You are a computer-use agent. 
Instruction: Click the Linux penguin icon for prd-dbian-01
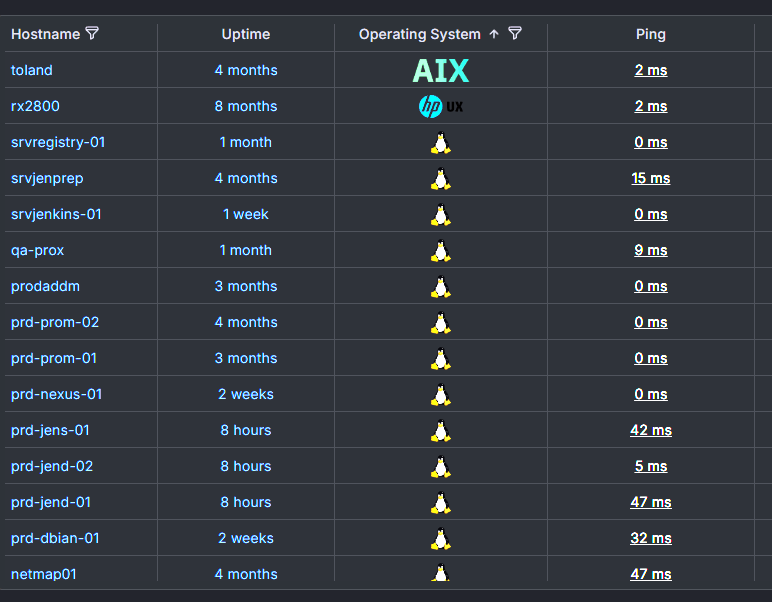440,538
